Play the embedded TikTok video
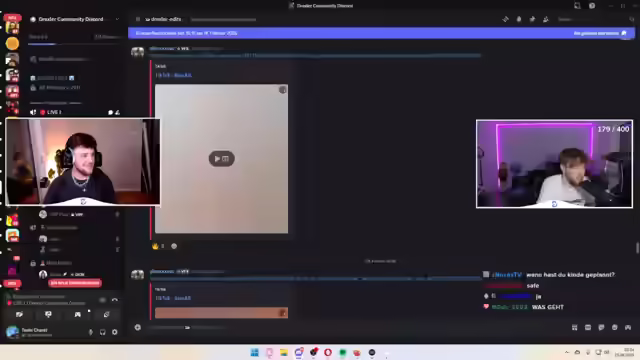 tap(221, 159)
